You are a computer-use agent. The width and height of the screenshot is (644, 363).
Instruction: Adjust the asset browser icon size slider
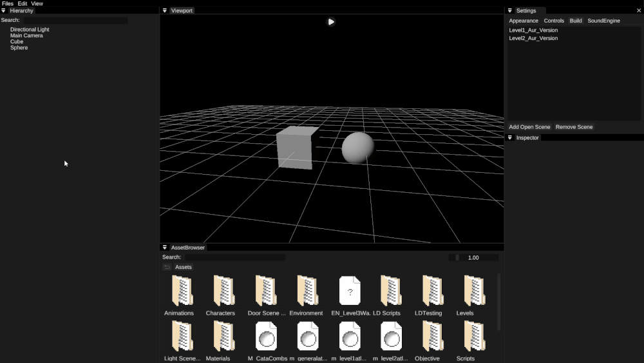(x=473, y=257)
